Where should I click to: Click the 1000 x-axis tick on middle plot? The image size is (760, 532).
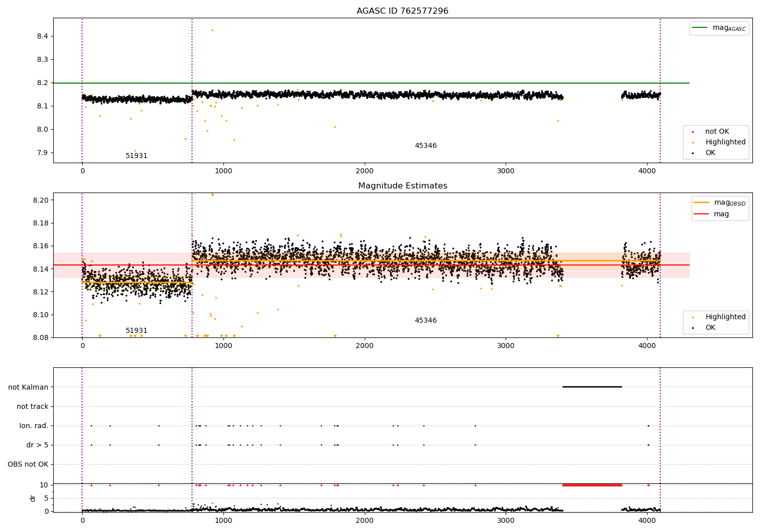(223, 346)
